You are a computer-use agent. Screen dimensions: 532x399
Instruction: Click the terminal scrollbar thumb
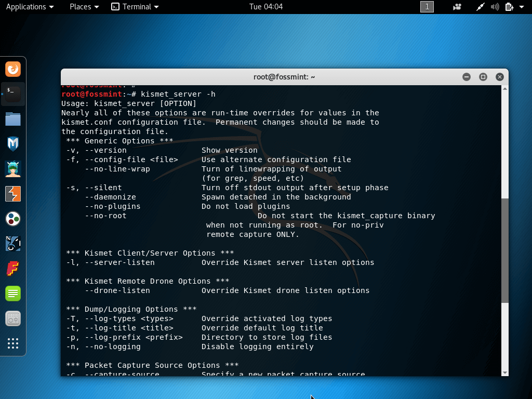point(505,250)
